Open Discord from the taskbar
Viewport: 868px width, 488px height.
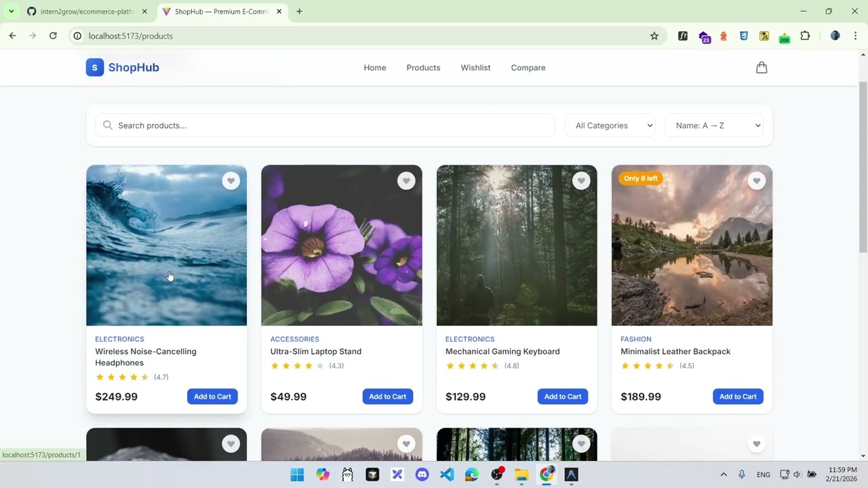(x=422, y=475)
